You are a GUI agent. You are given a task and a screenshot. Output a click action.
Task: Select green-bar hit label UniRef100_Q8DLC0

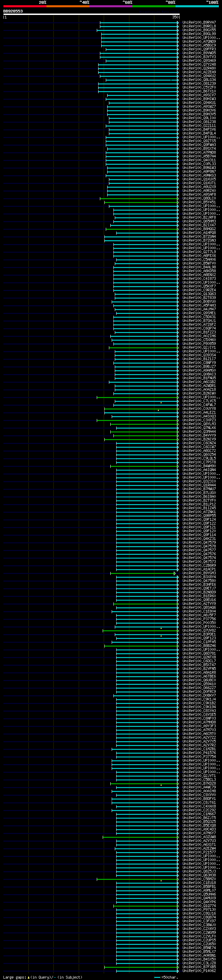point(199,198)
